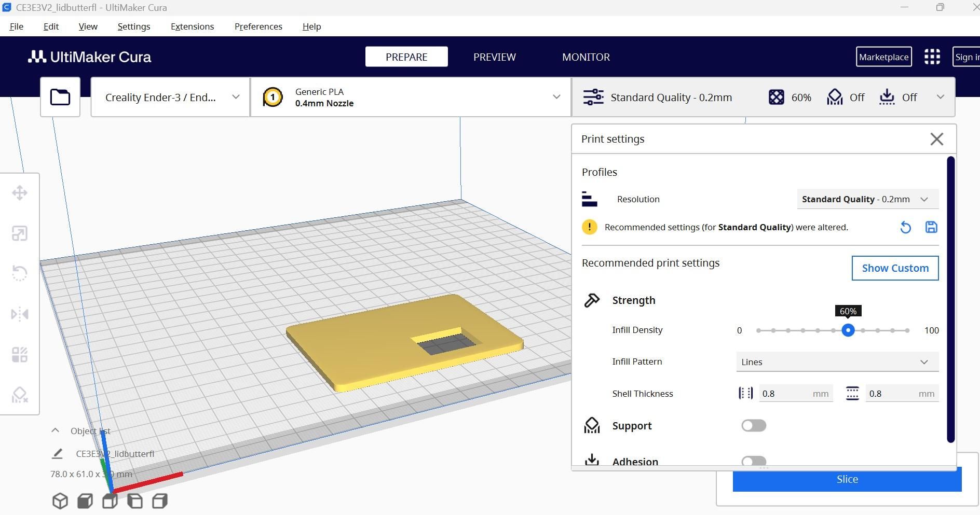The height and width of the screenshot is (515, 980).
Task: Switch to the PREPARE stage
Action: [x=406, y=57]
